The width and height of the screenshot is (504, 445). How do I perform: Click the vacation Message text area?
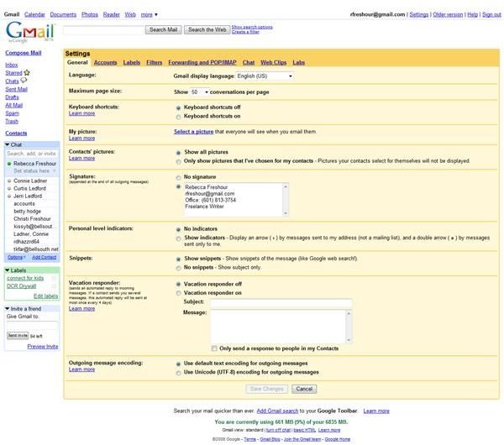[x=278, y=326]
